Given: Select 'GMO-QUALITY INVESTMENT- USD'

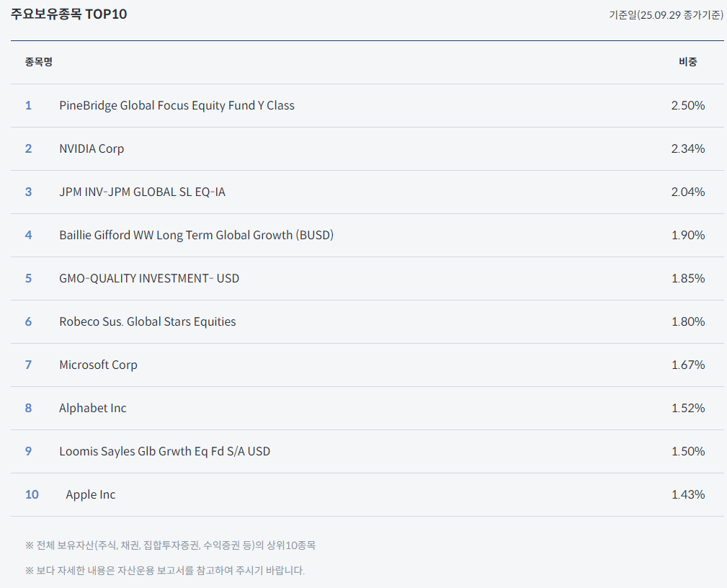Looking at the screenshot, I should (149, 278).
